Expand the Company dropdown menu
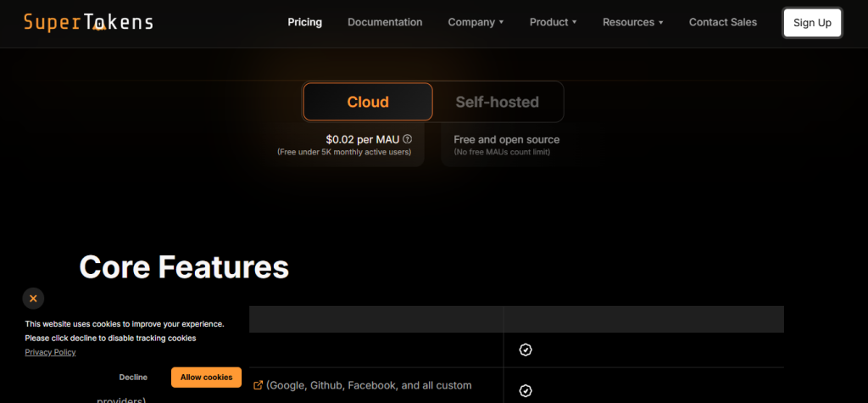 pos(476,22)
